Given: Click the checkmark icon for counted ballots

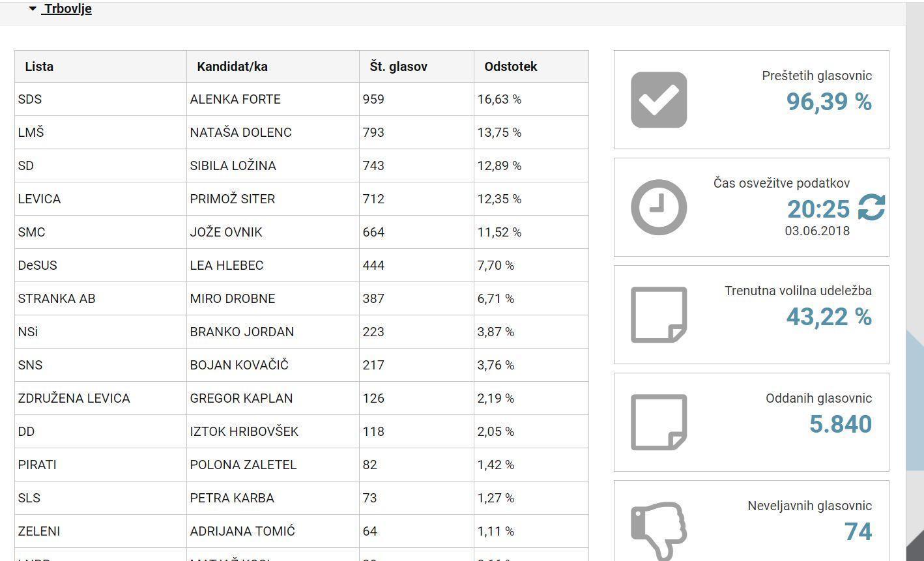Looking at the screenshot, I should 659,100.
